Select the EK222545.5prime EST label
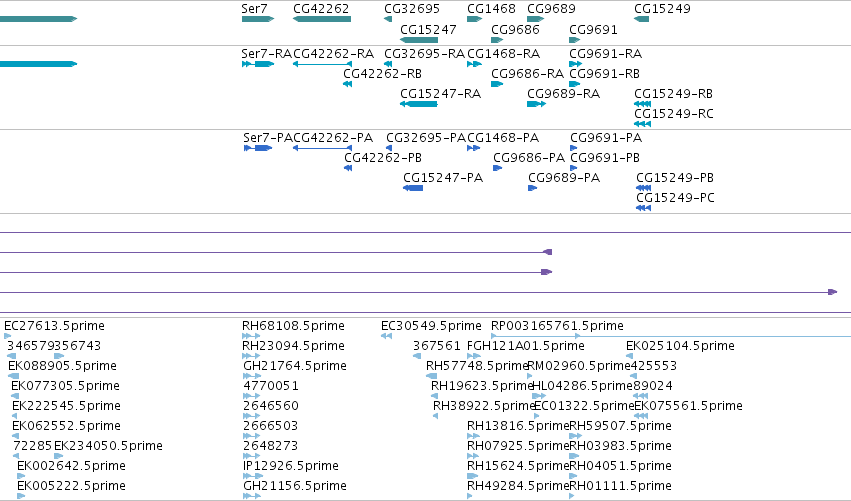The image size is (851, 501). (66, 406)
